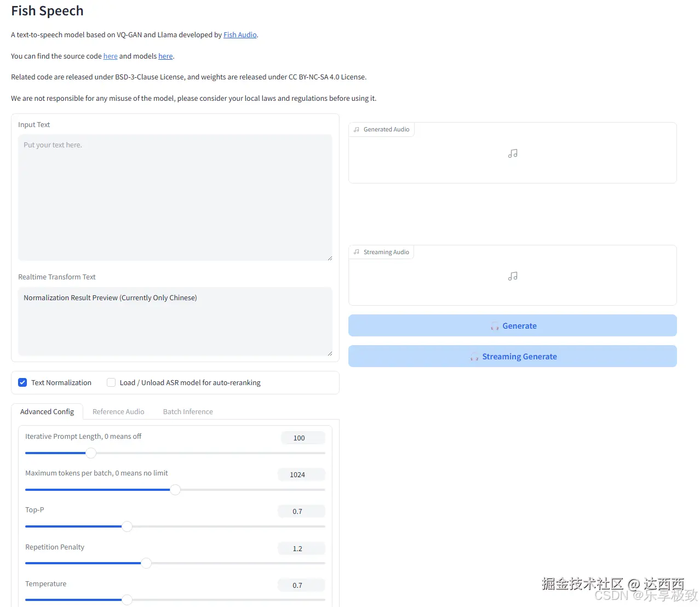Click the misuse disclaimer sentence
This screenshot has height=607, width=700.
click(x=194, y=99)
